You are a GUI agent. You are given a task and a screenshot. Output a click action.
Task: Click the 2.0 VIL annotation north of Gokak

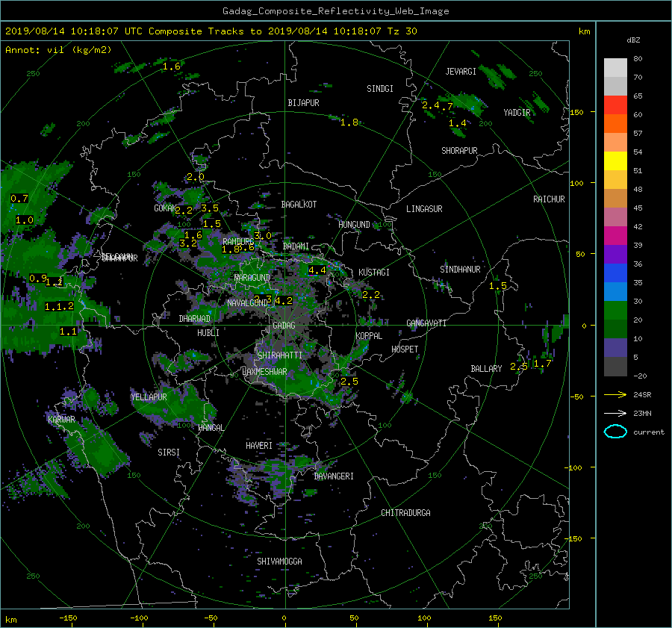(x=195, y=177)
